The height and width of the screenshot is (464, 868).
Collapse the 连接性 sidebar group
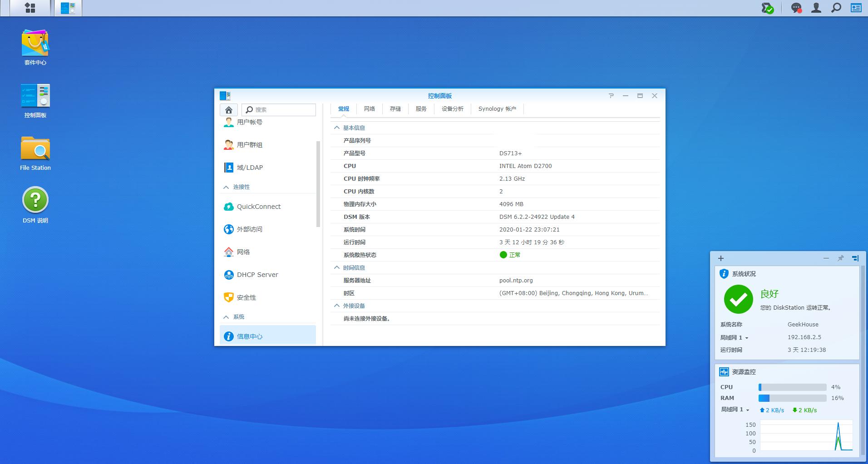[x=226, y=187]
